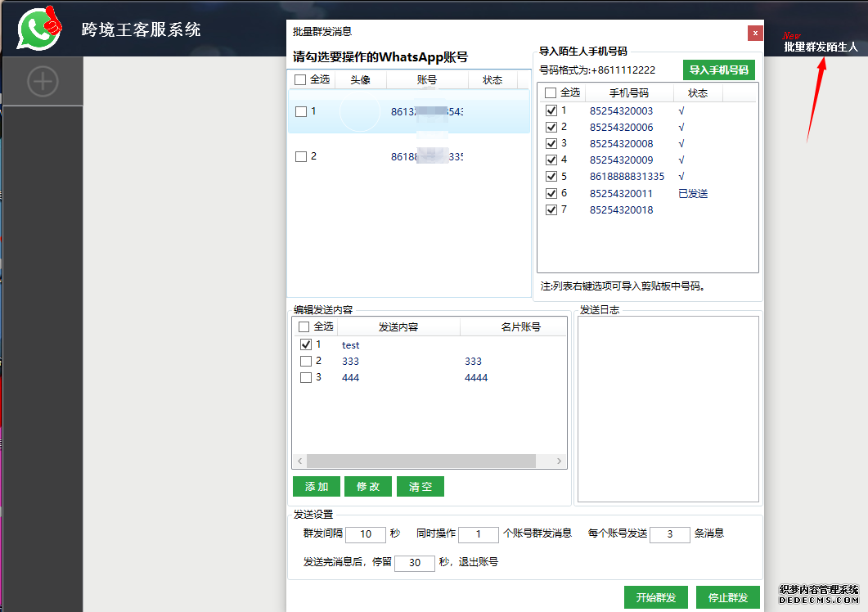The height and width of the screenshot is (612, 868).
Task: Select the checkbox for account 1
Action: pyautogui.click(x=301, y=112)
